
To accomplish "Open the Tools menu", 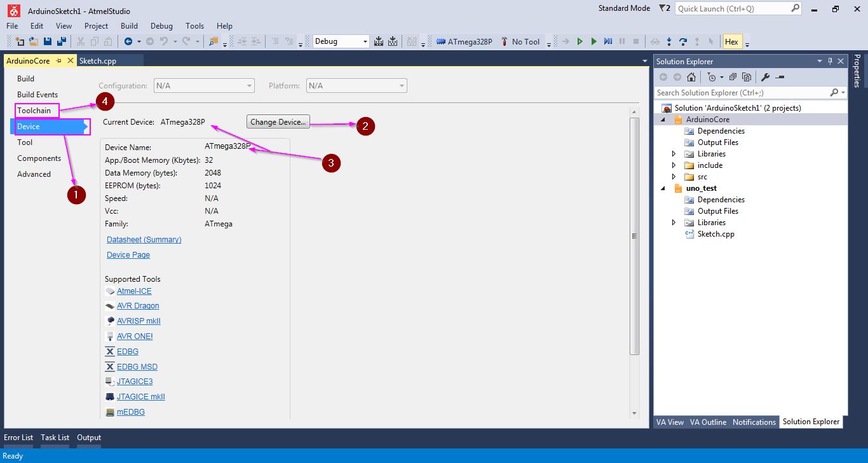I will 194,26.
